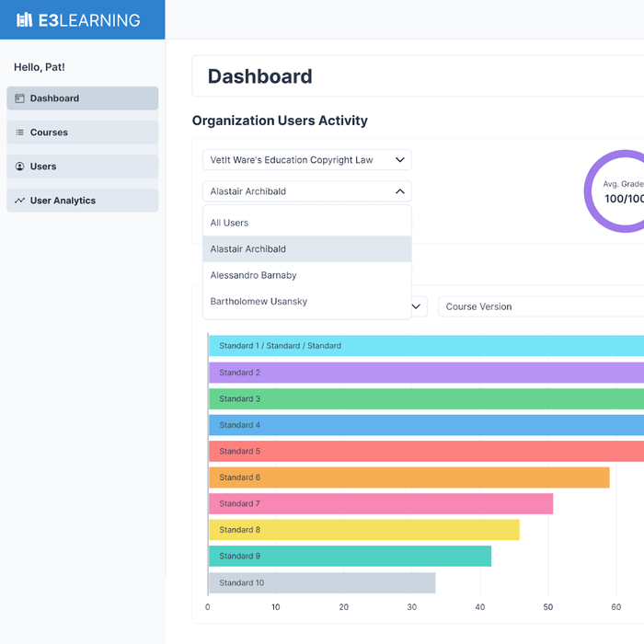Click the cyan Standard 1 bar
This screenshot has height=644, width=644.
coord(426,346)
